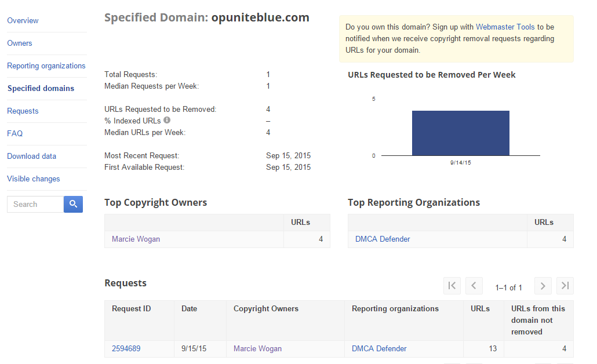Go to first page of Requests

tap(452, 286)
